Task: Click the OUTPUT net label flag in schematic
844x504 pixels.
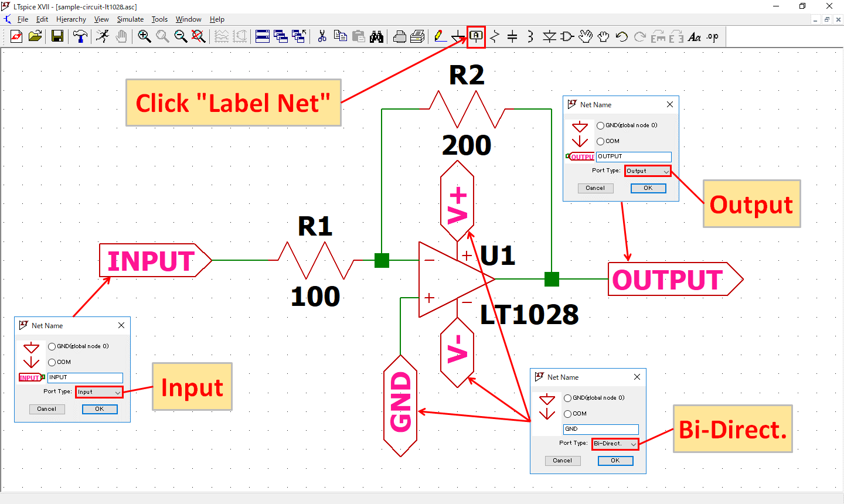Action: (x=676, y=279)
